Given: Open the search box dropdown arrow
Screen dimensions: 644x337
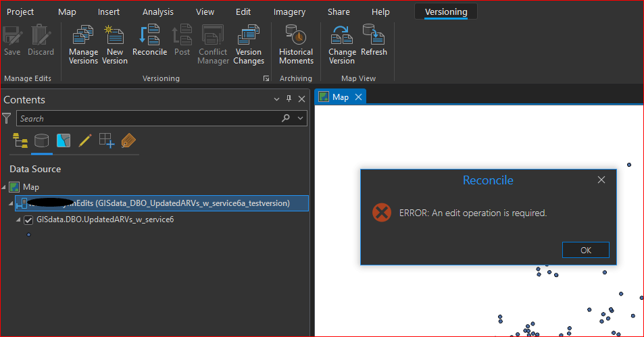Looking at the screenshot, I should (300, 118).
